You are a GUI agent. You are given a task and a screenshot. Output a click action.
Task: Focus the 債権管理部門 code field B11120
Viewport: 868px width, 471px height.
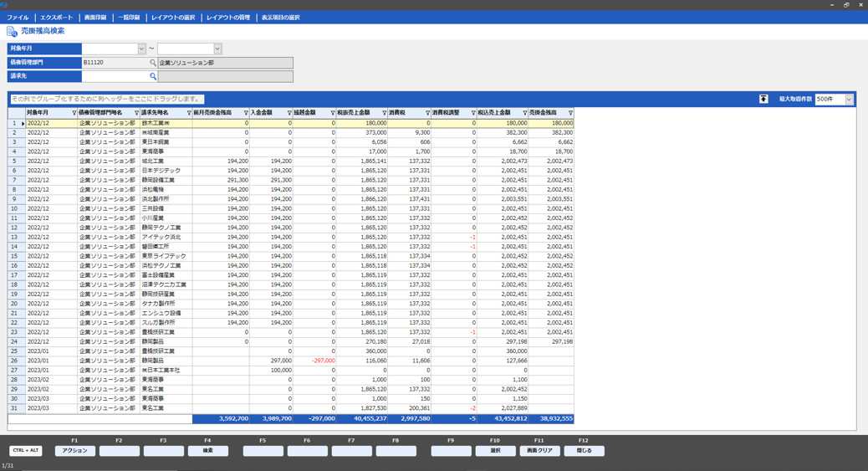point(115,63)
